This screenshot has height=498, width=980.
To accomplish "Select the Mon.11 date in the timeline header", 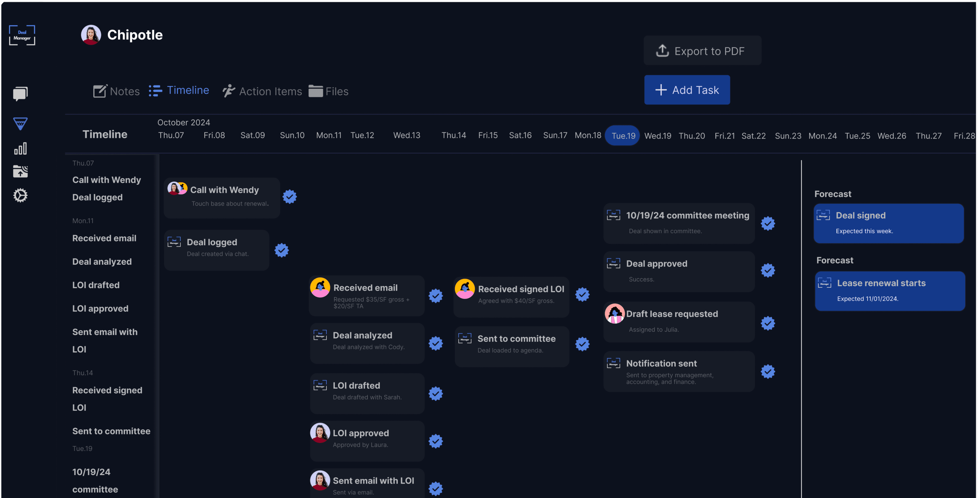I will coord(329,136).
